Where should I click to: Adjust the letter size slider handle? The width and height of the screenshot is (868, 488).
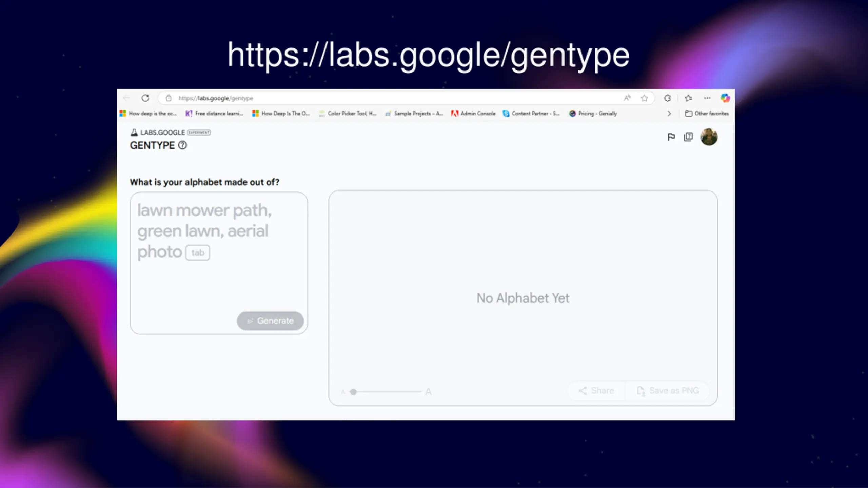(353, 392)
